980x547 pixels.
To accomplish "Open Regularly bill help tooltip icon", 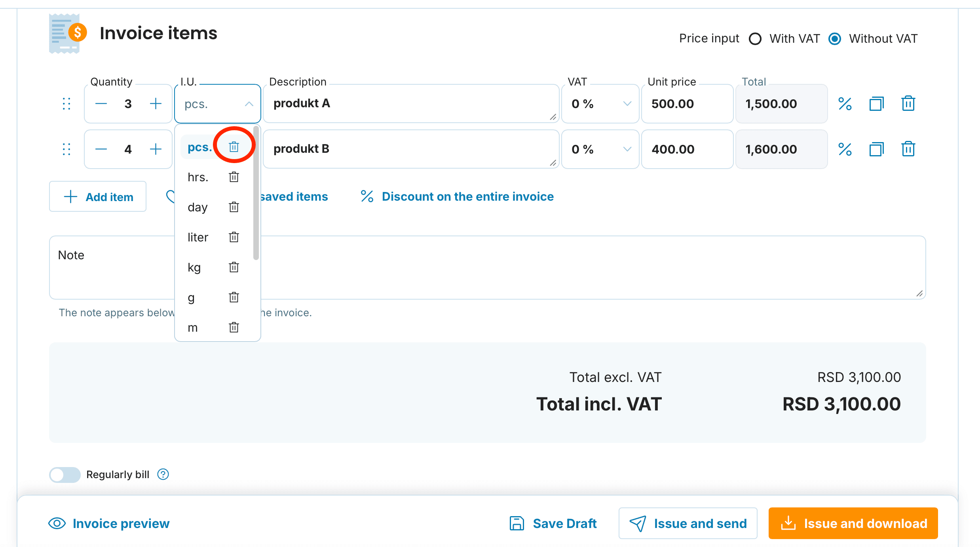I will tap(163, 474).
